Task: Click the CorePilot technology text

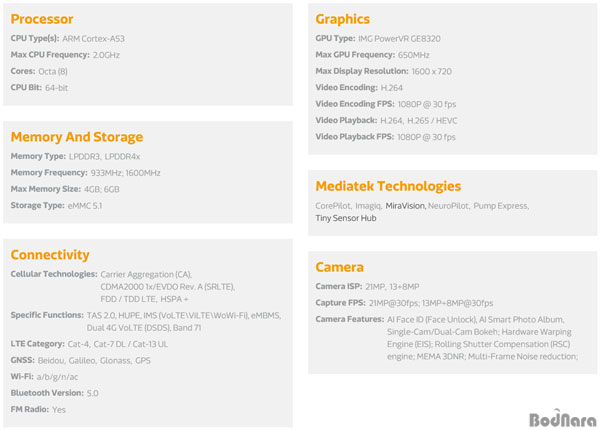Action: coord(333,206)
